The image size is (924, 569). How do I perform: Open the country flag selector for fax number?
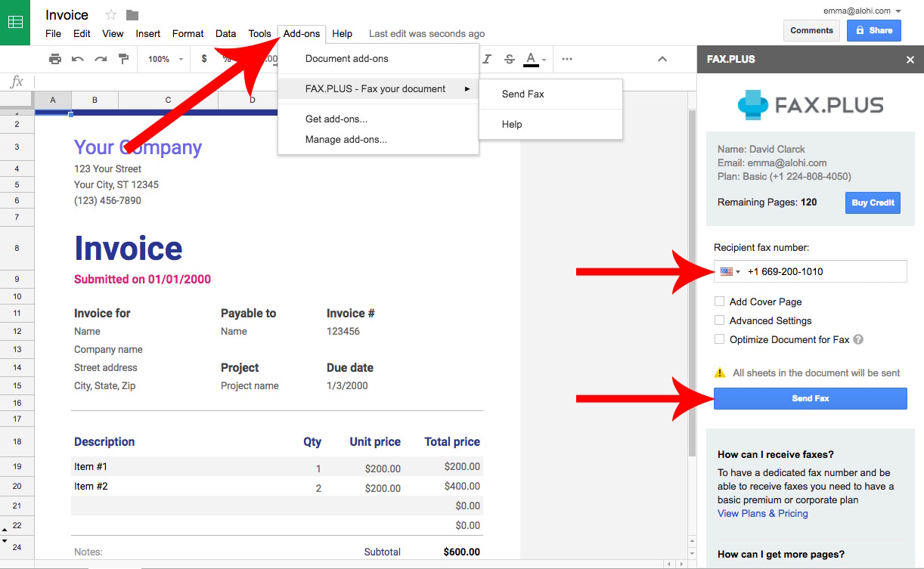pyautogui.click(x=727, y=271)
